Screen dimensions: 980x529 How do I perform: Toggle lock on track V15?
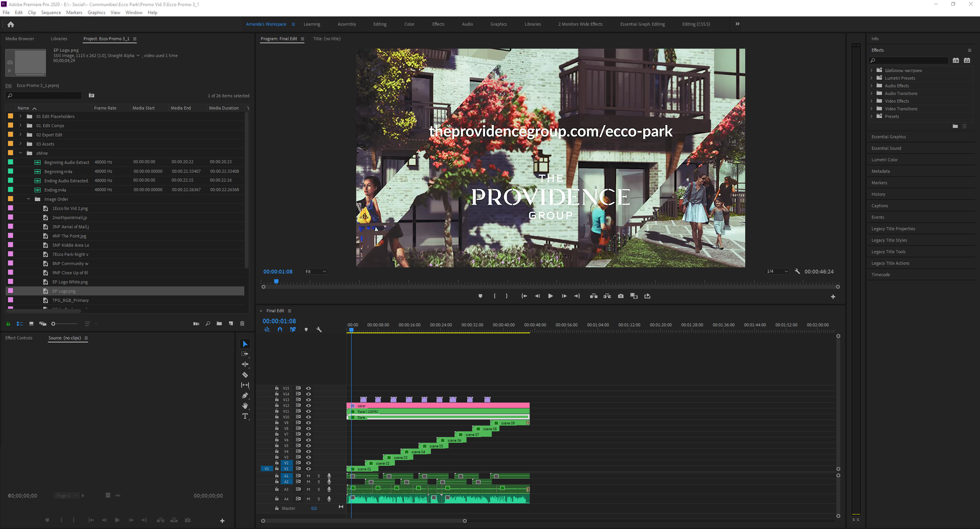coord(277,388)
